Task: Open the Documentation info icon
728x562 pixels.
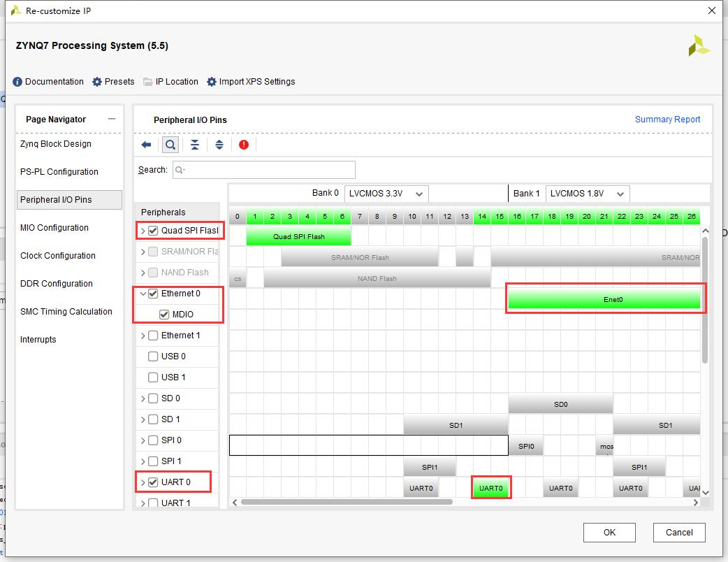Action: (17, 82)
